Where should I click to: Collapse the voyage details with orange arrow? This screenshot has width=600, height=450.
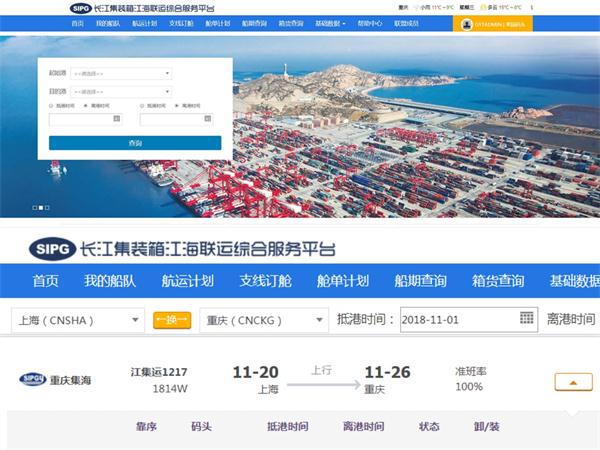[x=572, y=382]
